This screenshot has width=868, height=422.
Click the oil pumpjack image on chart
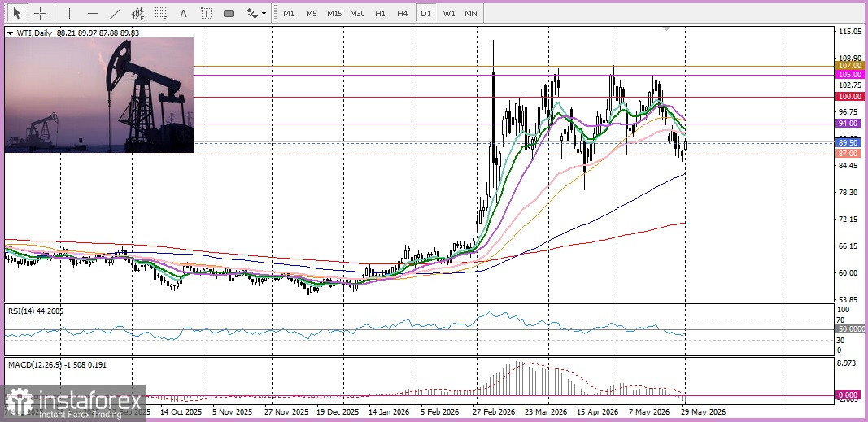coord(99,94)
